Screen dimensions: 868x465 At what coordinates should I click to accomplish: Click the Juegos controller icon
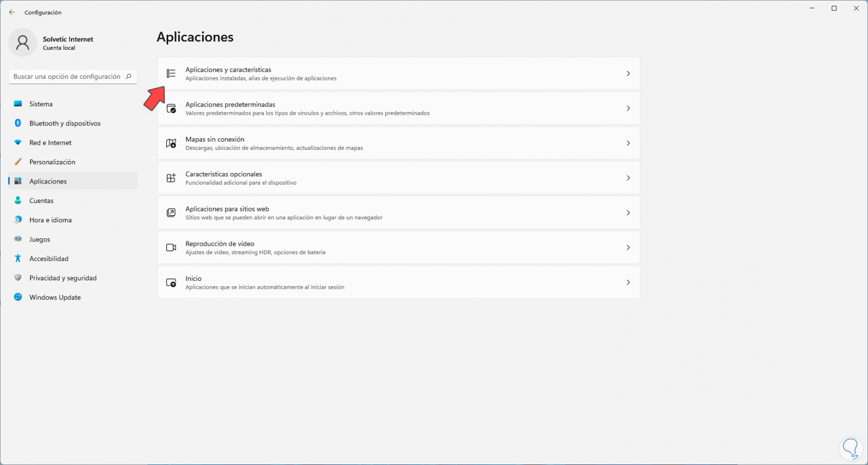[x=18, y=239]
